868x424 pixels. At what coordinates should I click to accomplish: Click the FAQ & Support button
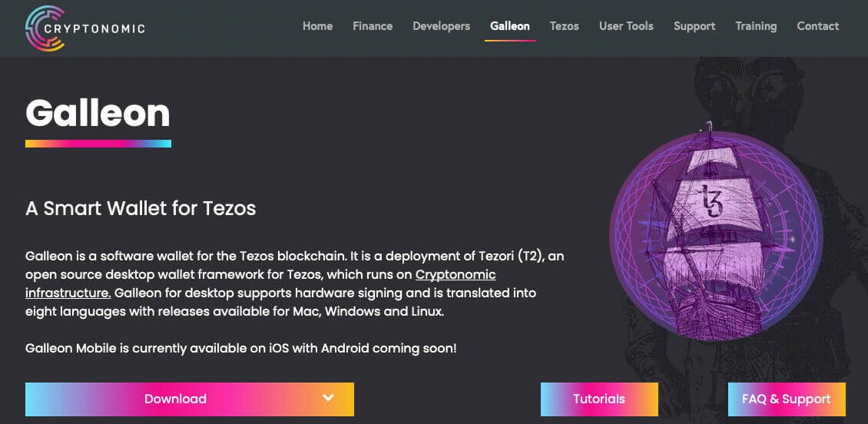point(786,399)
